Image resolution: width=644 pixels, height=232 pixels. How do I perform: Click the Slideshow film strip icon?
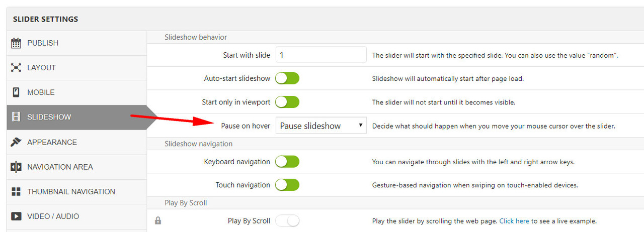pyautogui.click(x=16, y=117)
